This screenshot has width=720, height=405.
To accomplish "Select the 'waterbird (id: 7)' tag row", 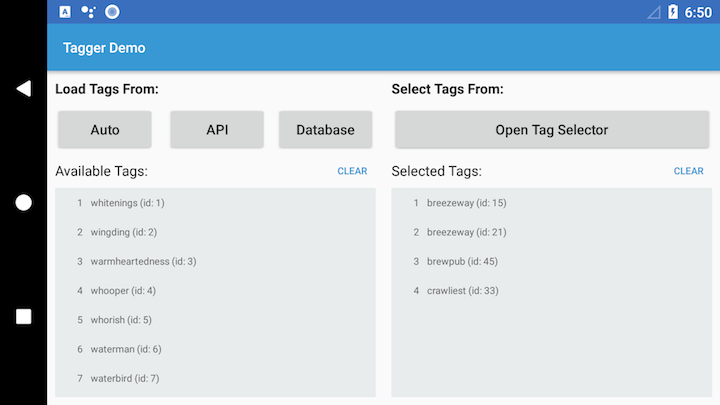I will [x=215, y=378].
